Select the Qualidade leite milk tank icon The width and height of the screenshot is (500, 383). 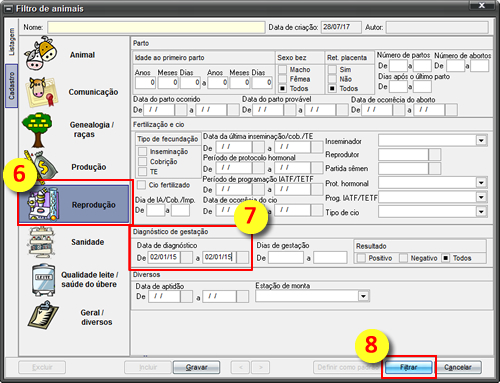(x=43, y=280)
